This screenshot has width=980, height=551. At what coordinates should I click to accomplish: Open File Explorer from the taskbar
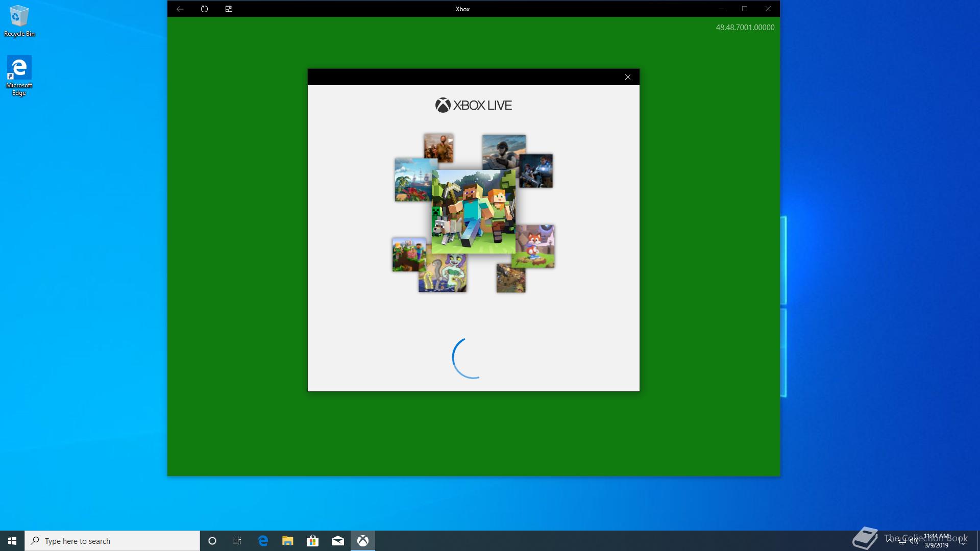coord(288,541)
